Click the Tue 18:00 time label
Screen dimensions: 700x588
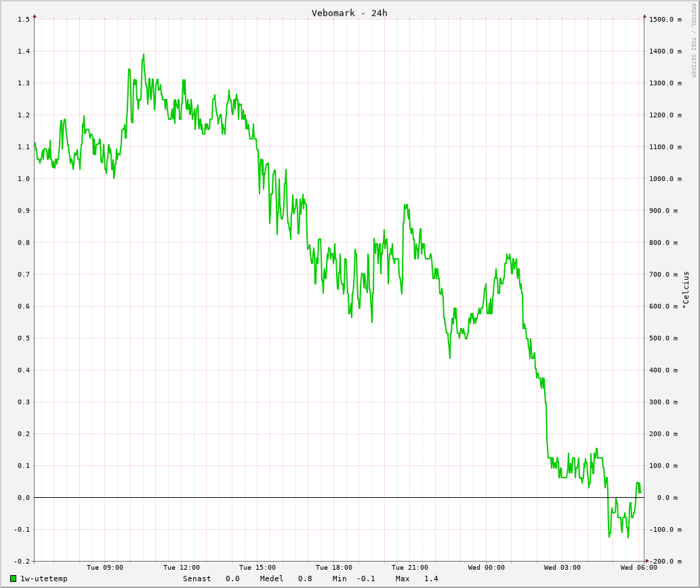pos(333,568)
